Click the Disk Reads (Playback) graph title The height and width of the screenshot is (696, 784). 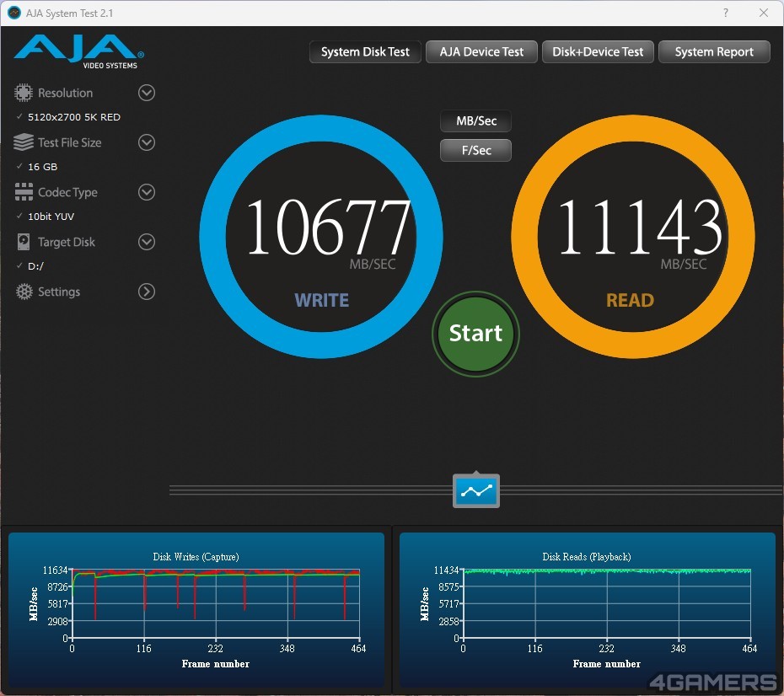587,557
